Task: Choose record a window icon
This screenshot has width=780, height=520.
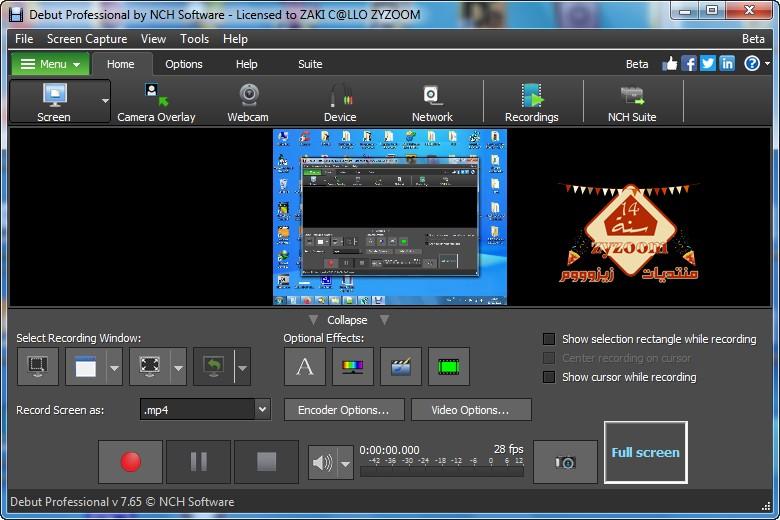Action: (86, 367)
